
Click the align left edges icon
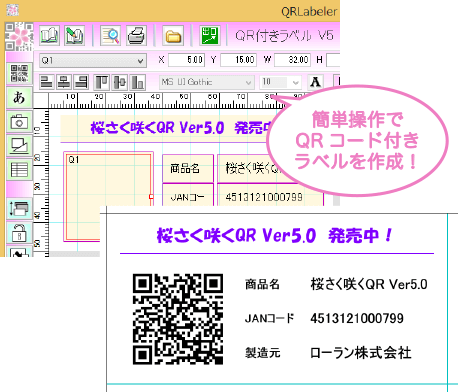(47, 82)
